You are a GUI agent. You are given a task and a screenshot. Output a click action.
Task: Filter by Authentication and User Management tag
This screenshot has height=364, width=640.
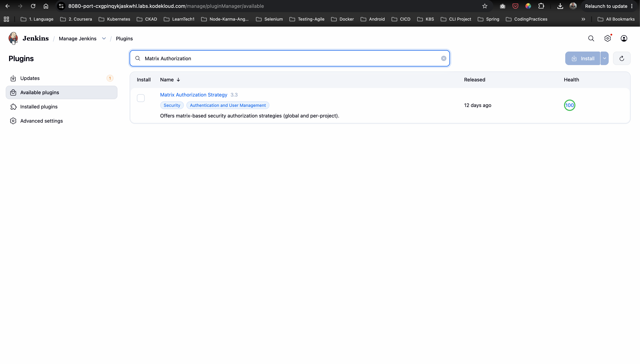[x=228, y=105]
